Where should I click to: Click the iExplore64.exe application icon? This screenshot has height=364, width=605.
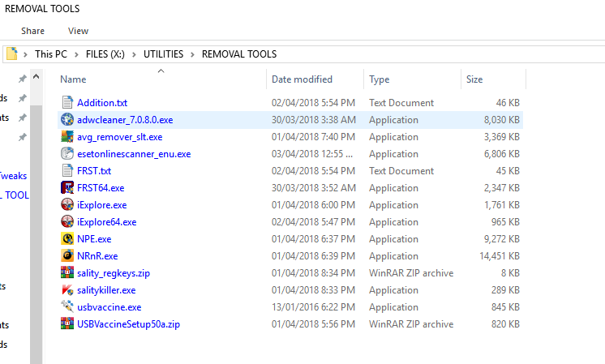67,221
